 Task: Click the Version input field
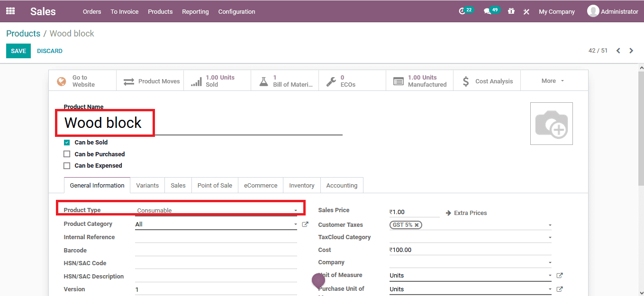216,289
